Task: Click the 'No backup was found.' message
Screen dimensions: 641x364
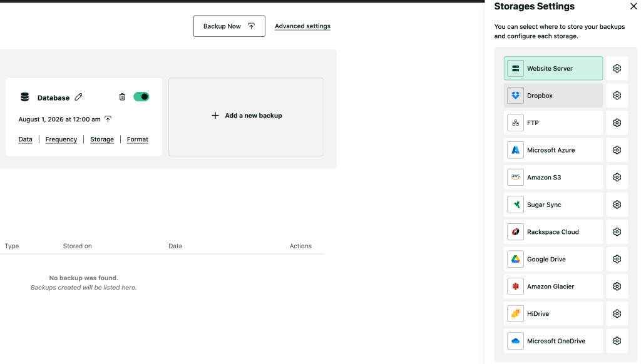Action: click(84, 278)
